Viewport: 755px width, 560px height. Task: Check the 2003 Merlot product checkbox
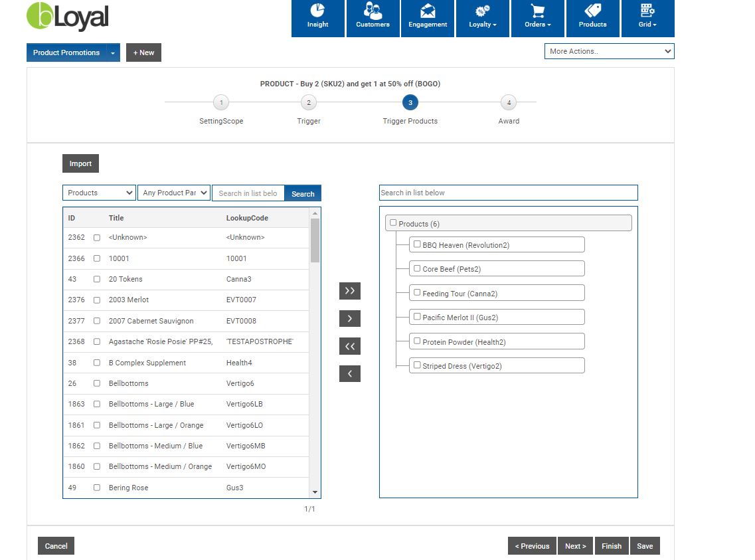pos(97,300)
